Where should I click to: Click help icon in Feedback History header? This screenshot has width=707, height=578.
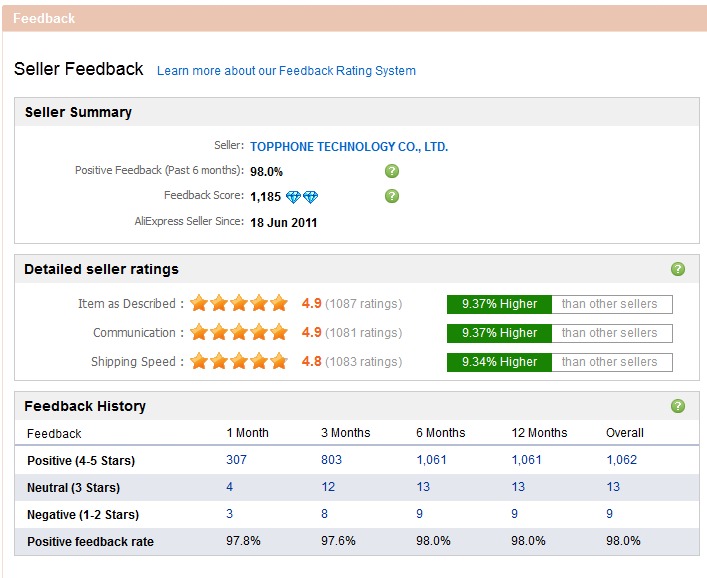pos(678,406)
